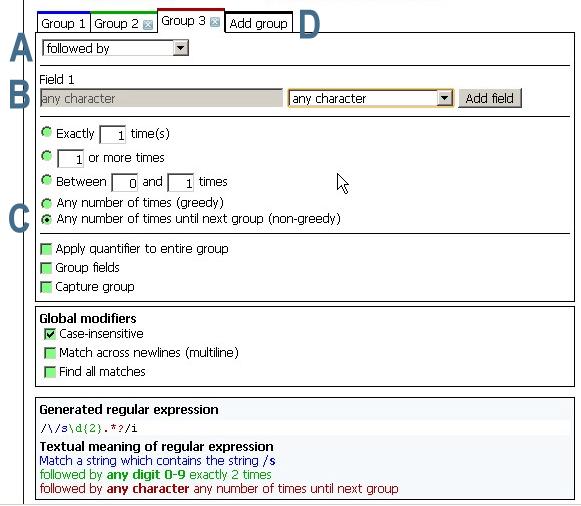Select the 'or more times' radio button

pos(46,156)
